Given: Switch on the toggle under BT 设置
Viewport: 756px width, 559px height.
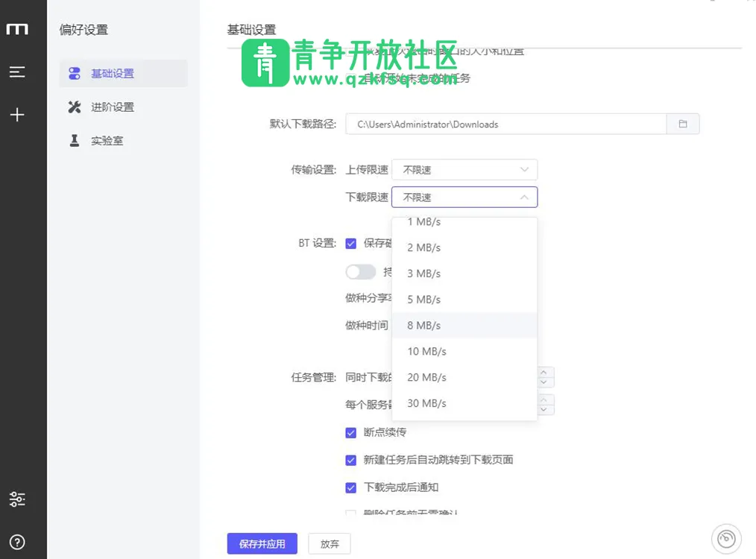Looking at the screenshot, I should pyautogui.click(x=360, y=272).
